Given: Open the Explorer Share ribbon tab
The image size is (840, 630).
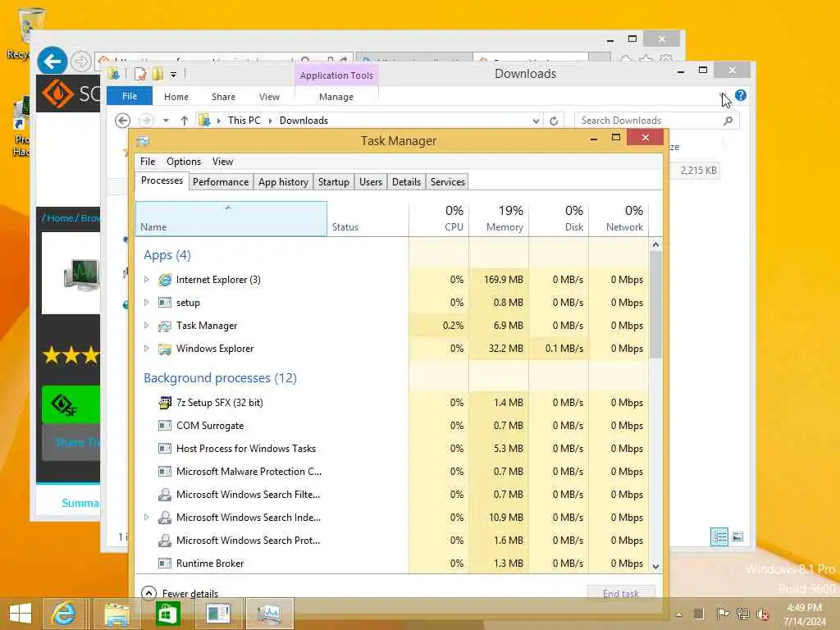Looking at the screenshot, I should 223,97.
